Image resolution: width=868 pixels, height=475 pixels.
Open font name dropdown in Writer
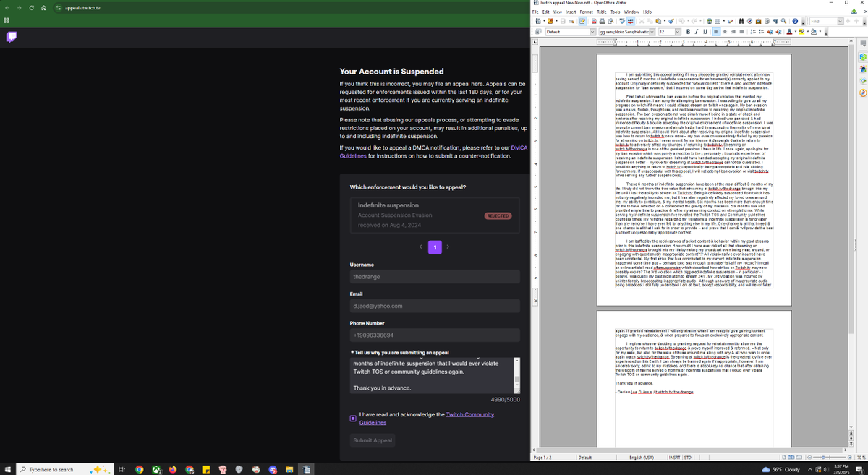click(652, 32)
